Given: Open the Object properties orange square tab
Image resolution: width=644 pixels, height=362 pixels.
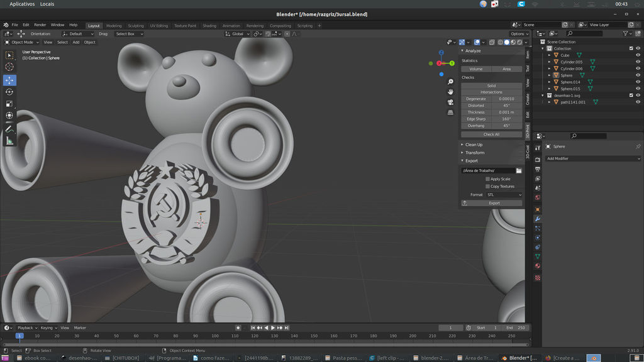Looking at the screenshot, I should tap(537, 209).
